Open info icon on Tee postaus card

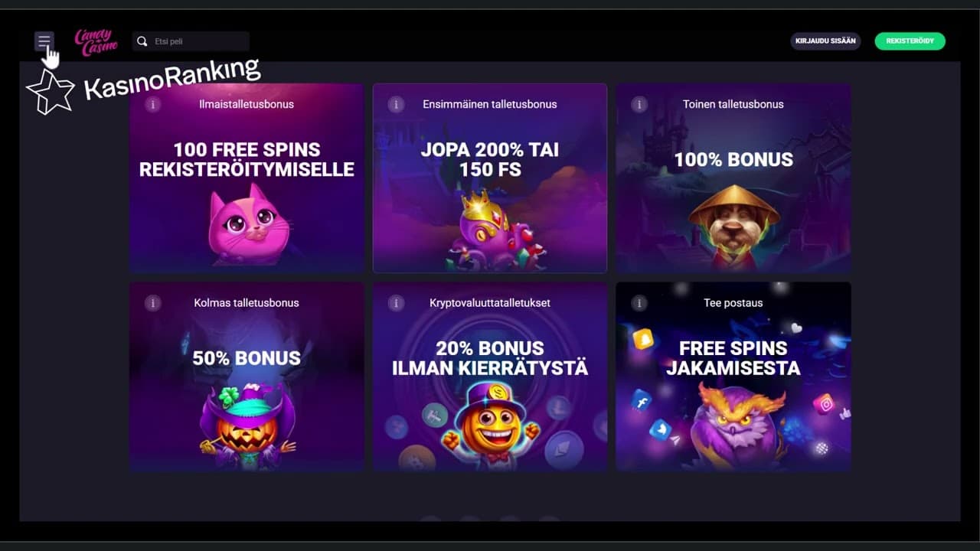[639, 303]
